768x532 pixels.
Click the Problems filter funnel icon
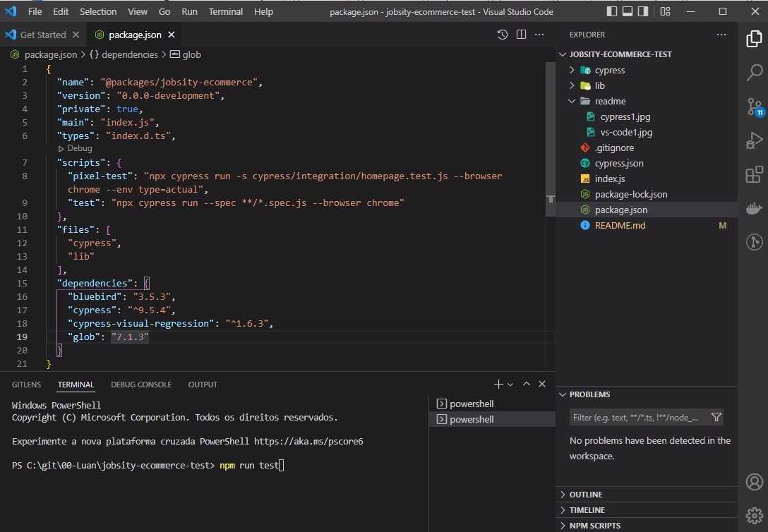pos(716,418)
